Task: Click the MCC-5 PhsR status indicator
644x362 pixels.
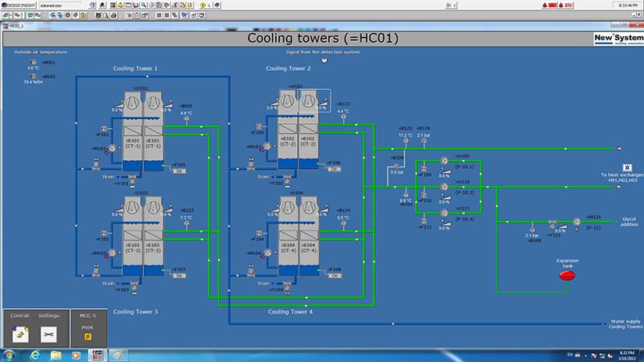Action: 88,336
